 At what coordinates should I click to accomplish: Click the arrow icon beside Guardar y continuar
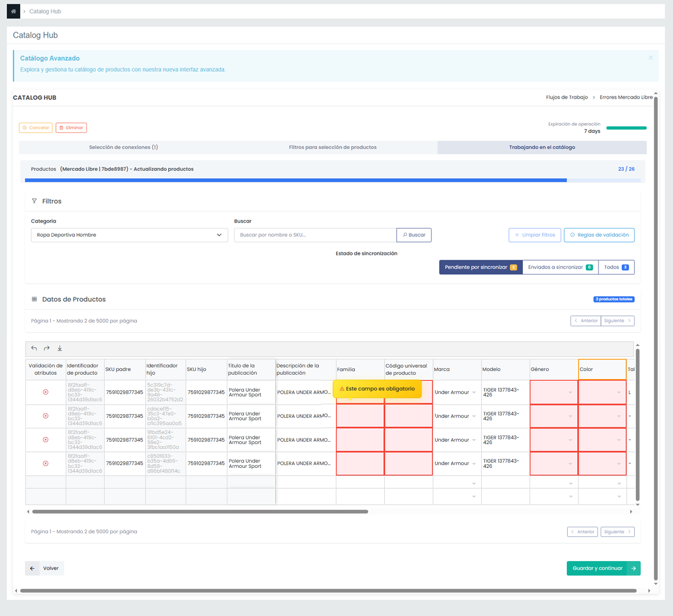[x=633, y=568]
